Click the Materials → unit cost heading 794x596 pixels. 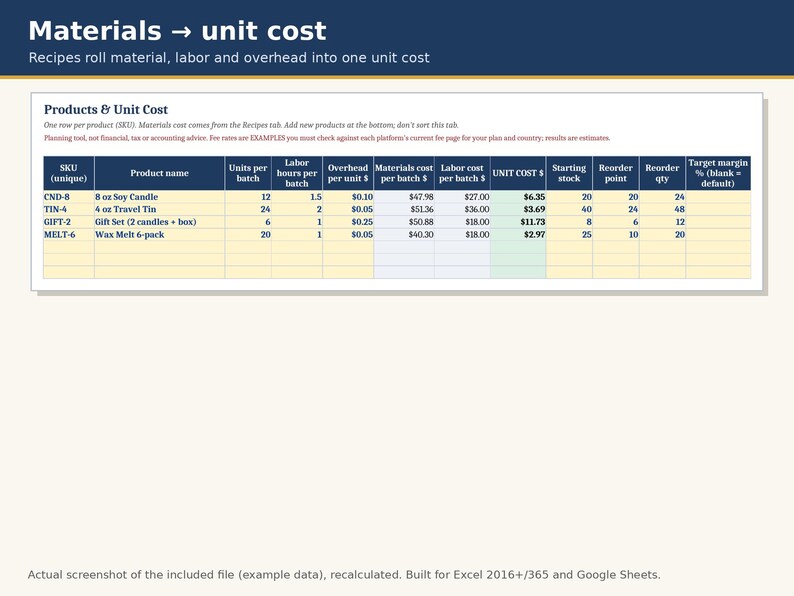[x=177, y=31]
